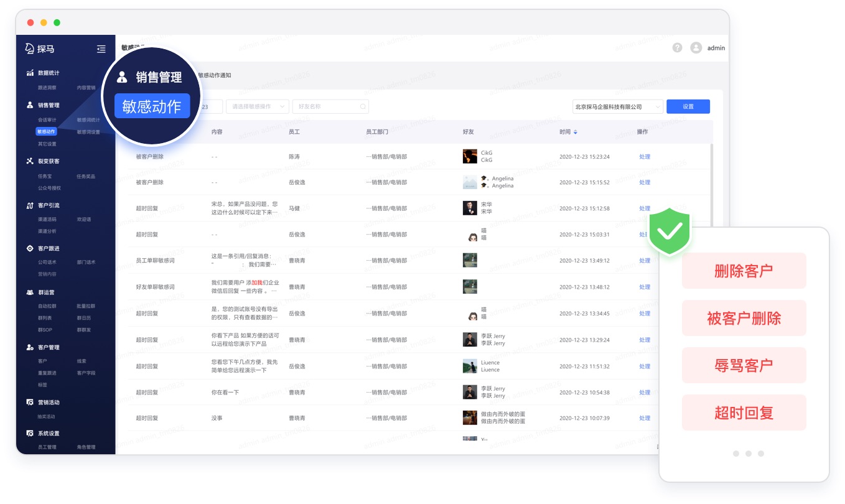Sort the table by 时间 column arrow

(576, 132)
